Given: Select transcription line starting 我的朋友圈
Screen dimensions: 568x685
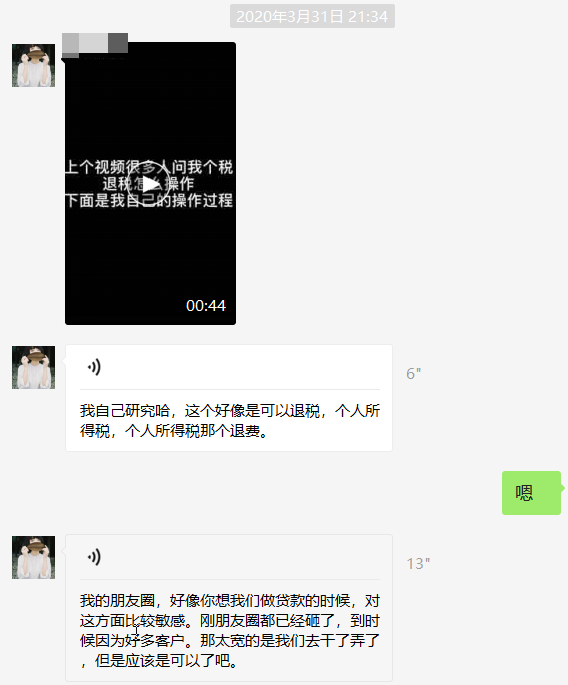Looking at the screenshot, I should (230, 601).
